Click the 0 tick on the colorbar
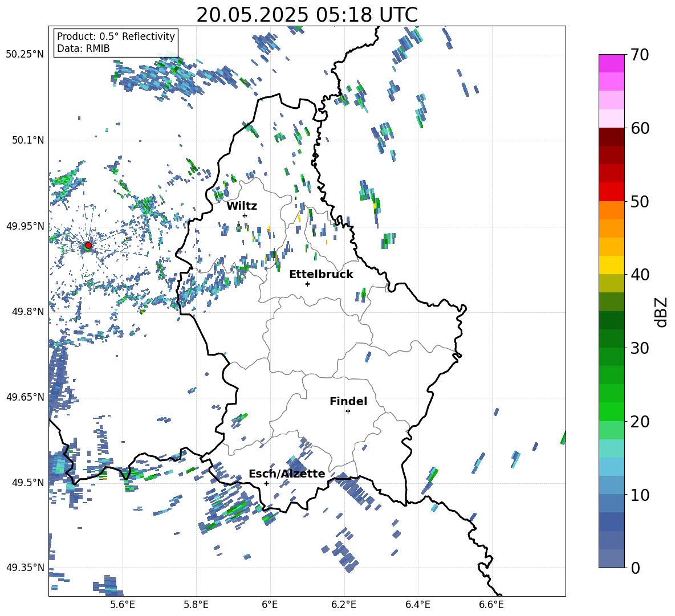 point(636,568)
